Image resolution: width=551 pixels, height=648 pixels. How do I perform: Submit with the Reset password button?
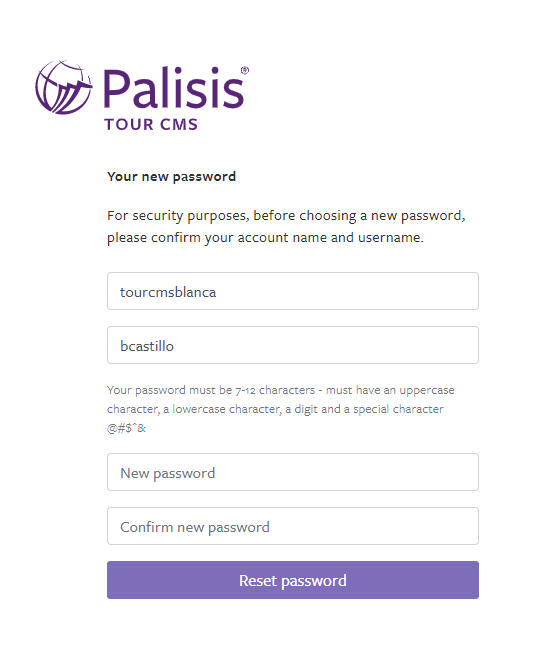(293, 580)
